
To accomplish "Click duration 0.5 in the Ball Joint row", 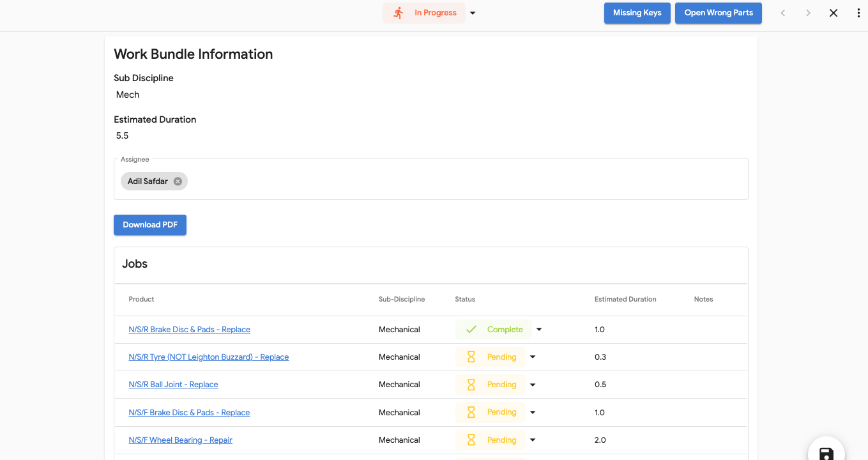I will click(x=600, y=385).
